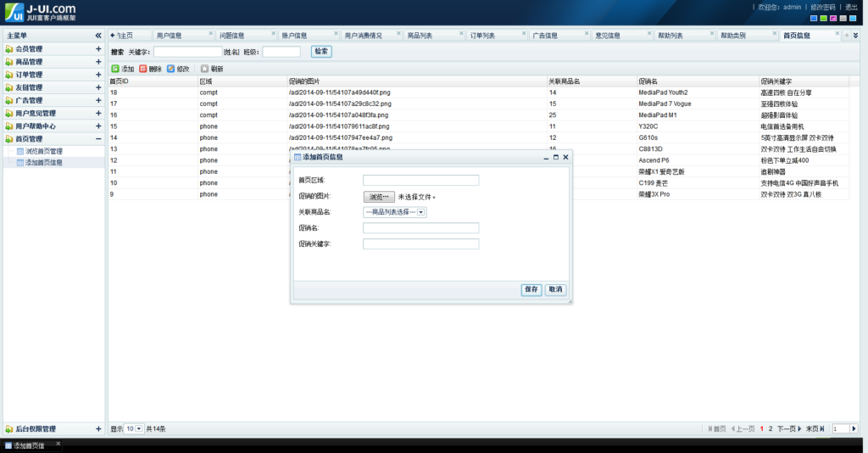The image size is (868, 453).
Task: Select the green theme swatch
Action: click(823, 19)
